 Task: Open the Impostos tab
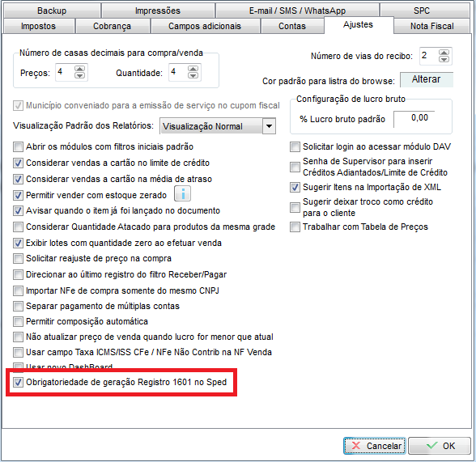click(x=38, y=26)
